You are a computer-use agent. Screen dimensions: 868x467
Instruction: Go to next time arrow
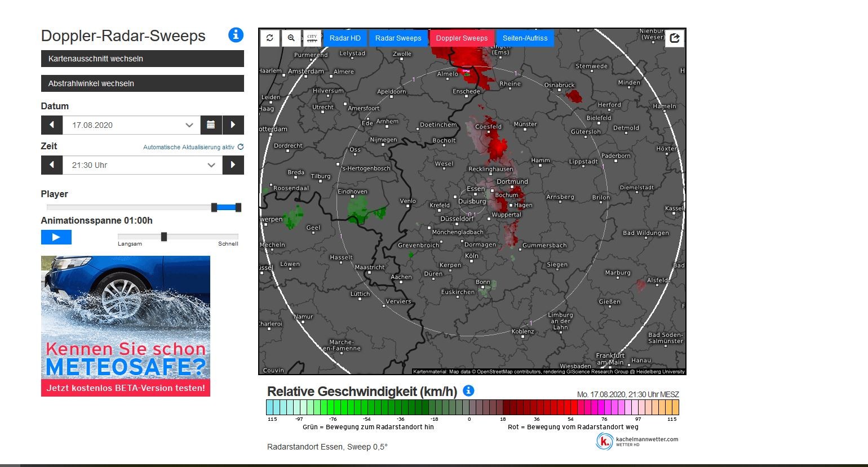pos(233,165)
